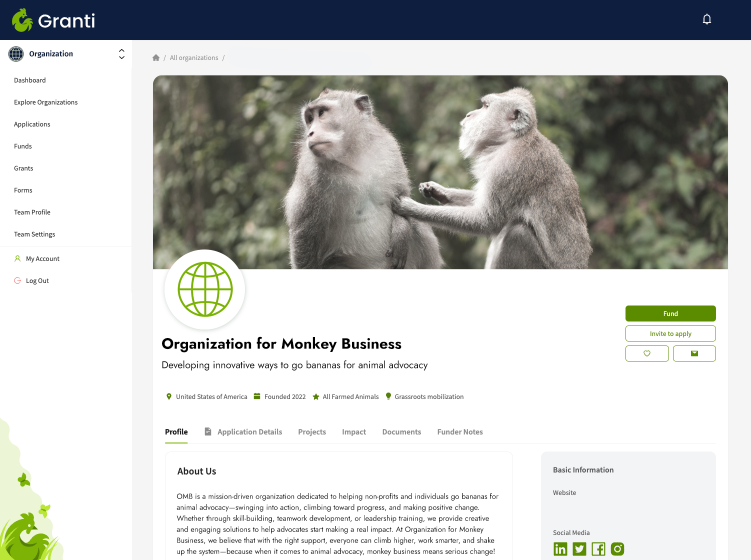Click the Invite to apply button

pos(670,333)
